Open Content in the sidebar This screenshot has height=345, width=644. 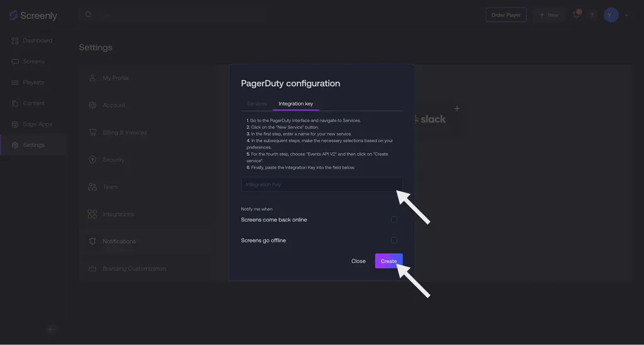tap(34, 103)
